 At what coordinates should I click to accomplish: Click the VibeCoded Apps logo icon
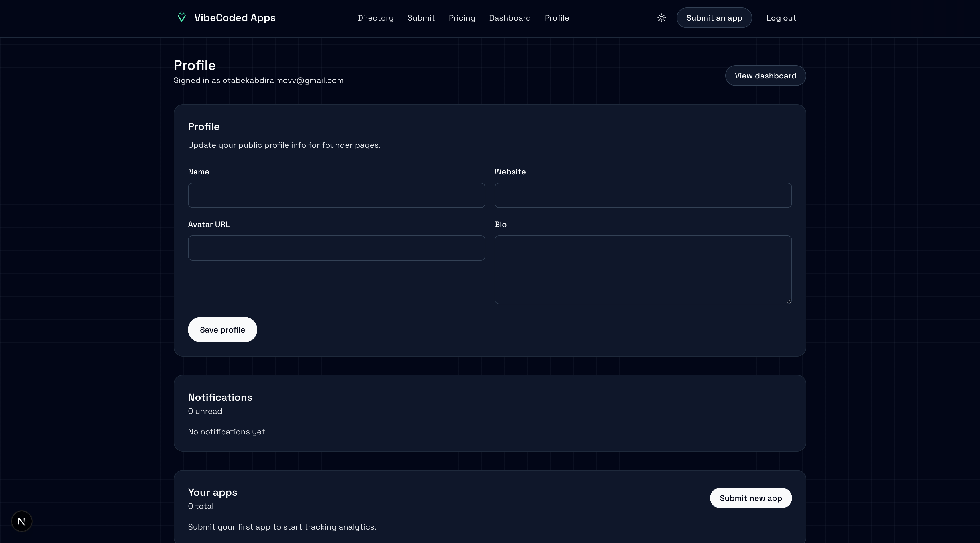coord(181,17)
